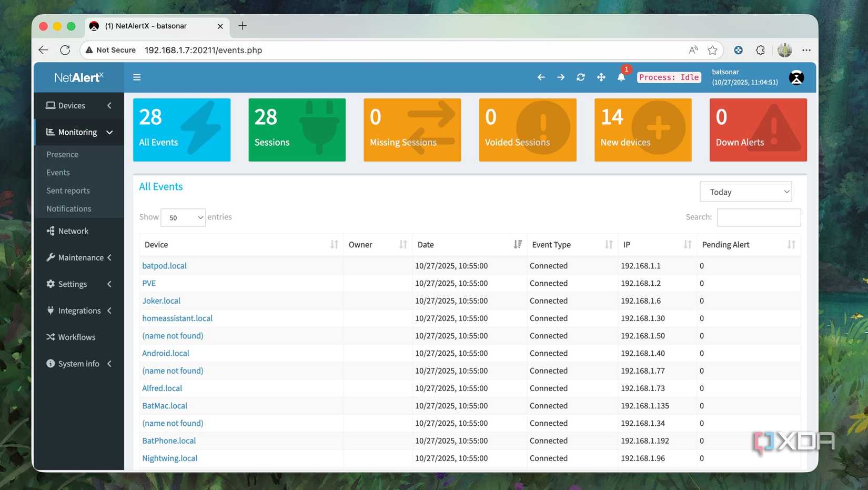This screenshot has height=490, width=868.
Task: Open the batpod.local device link
Action: point(164,266)
